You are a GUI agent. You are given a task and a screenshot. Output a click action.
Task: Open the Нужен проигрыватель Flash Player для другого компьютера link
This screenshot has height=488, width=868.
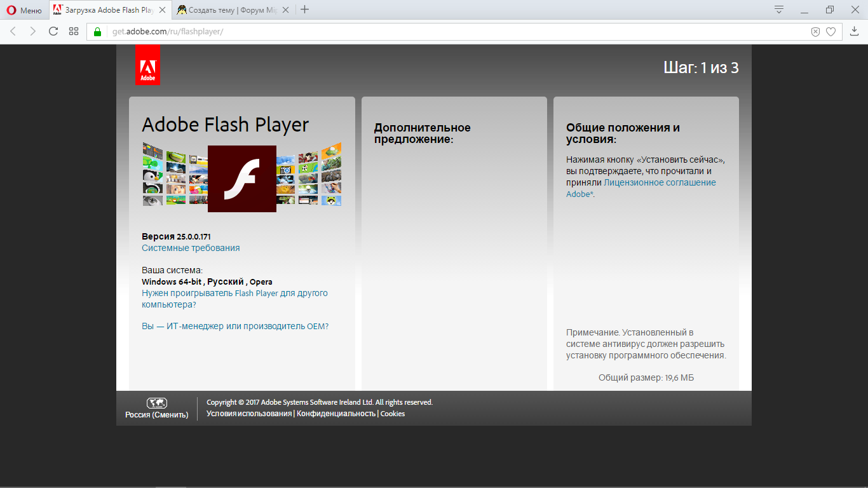pos(234,299)
